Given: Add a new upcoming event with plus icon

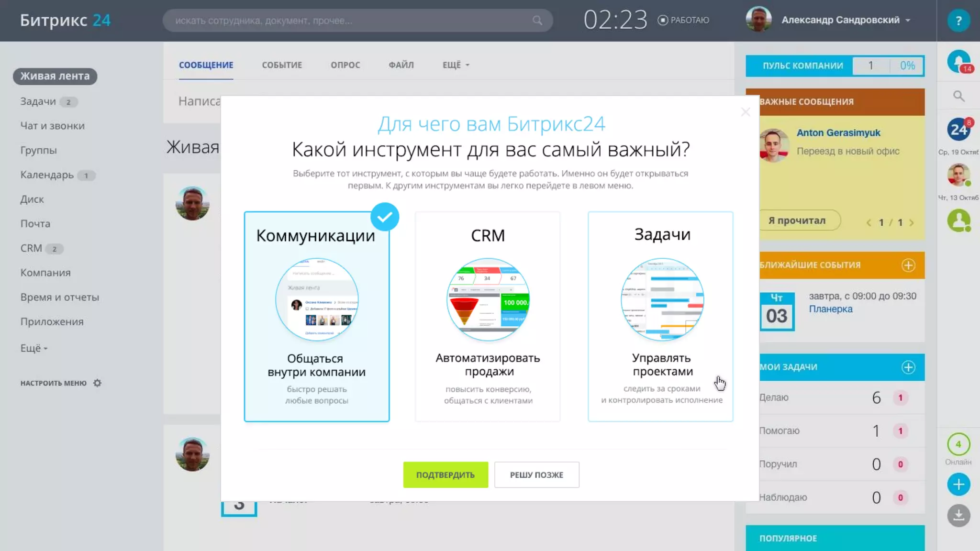Looking at the screenshot, I should (908, 265).
